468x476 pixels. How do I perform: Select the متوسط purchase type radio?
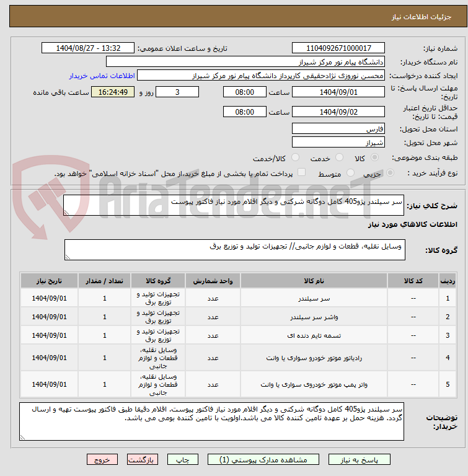click(350, 173)
